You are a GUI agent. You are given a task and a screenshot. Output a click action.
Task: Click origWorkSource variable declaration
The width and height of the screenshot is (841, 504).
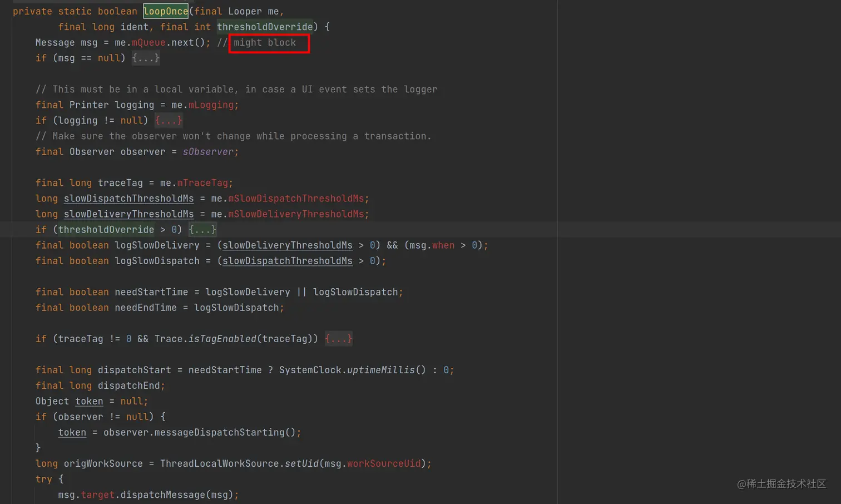tap(103, 463)
